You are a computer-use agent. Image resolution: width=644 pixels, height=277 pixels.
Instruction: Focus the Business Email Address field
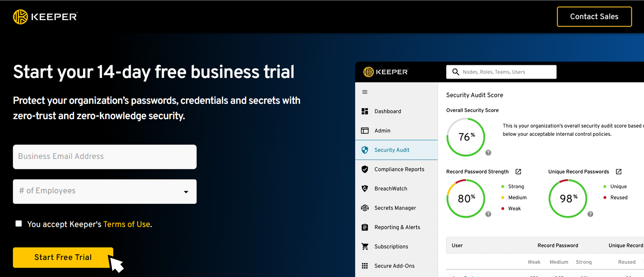pyautogui.click(x=105, y=157)
